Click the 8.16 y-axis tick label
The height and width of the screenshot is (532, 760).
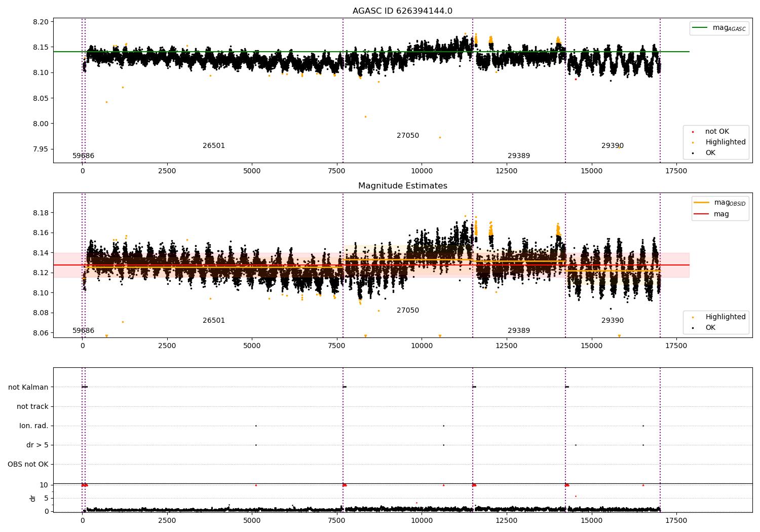click(x=42, y=233)
